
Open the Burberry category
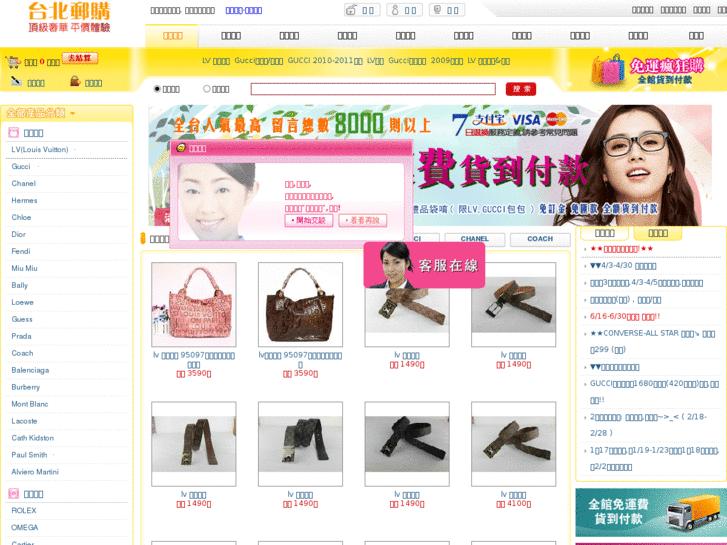tap(26, 387)
